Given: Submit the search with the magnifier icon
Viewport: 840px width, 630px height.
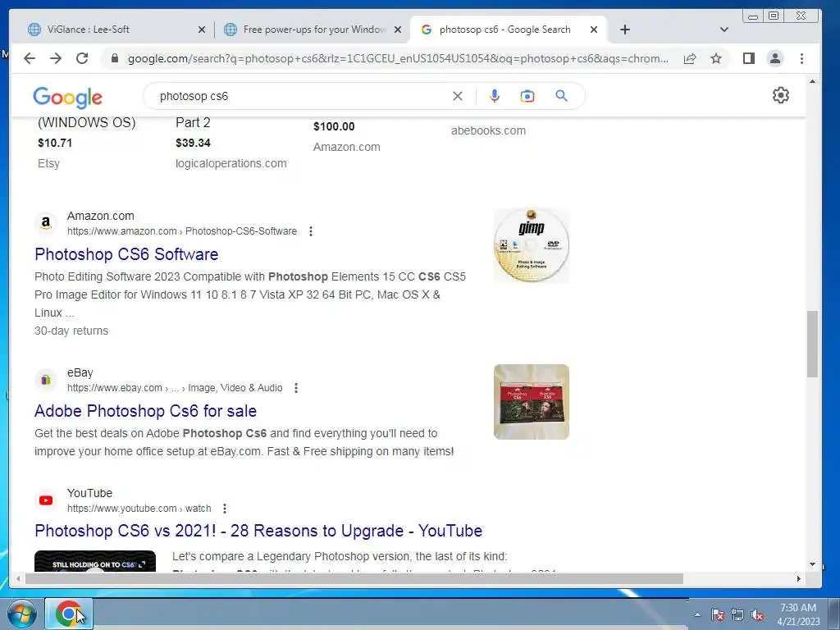Looking at the screenshot, I should click(x=561, y=96).
